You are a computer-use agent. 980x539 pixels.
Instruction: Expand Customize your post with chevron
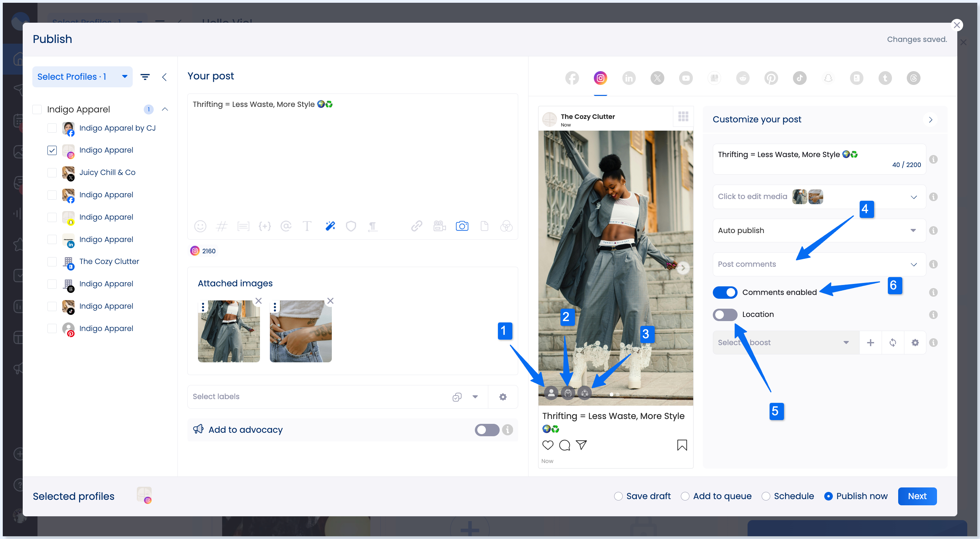click(x=930, y=120)
